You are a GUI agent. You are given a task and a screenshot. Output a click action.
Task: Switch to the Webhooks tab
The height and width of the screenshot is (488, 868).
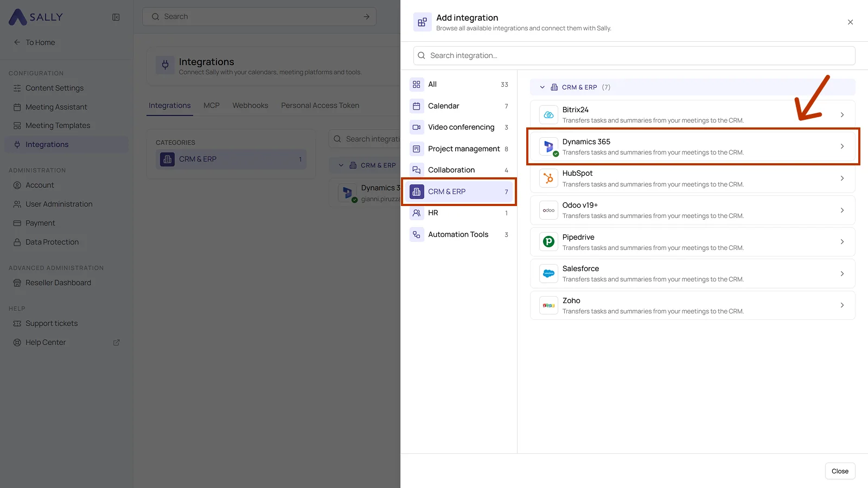[250, 106]
